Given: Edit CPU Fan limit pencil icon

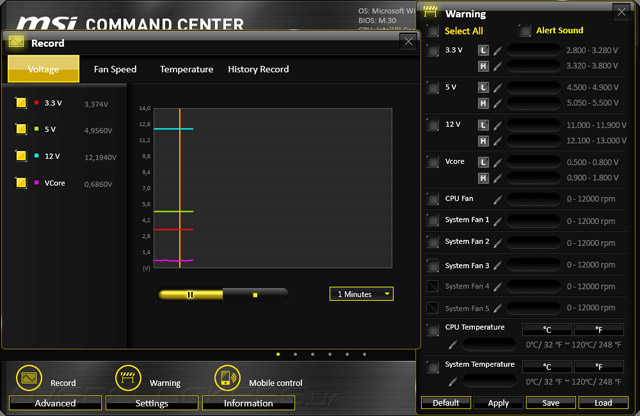Looking at the screenshot, I should click(498, 199).
